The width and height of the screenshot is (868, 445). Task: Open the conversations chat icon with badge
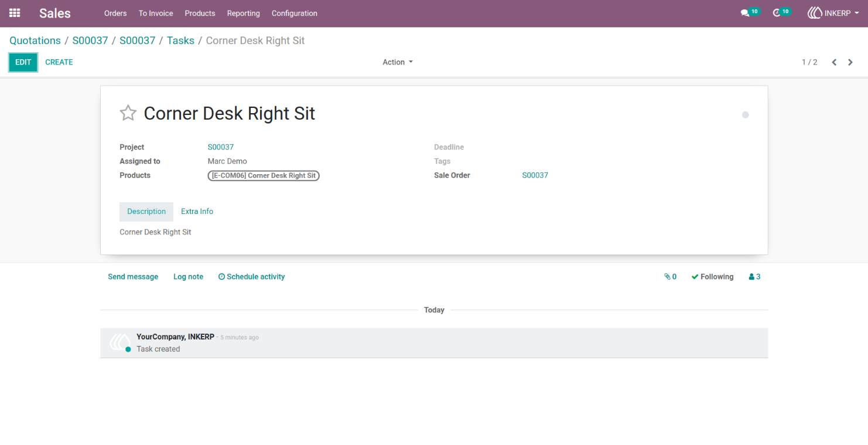[749, 12]
